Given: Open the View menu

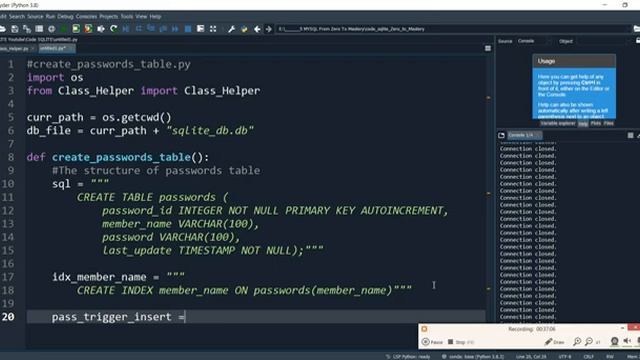Looking at the screenshot, I should (x=141, y=16).
